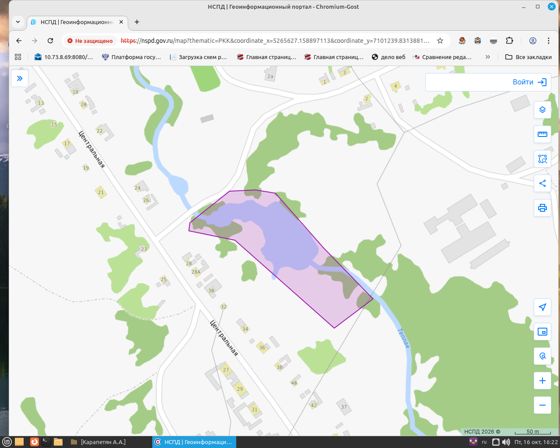Open the map layers panel icon
Screen dimensions: 560x448
coord(542,110)
